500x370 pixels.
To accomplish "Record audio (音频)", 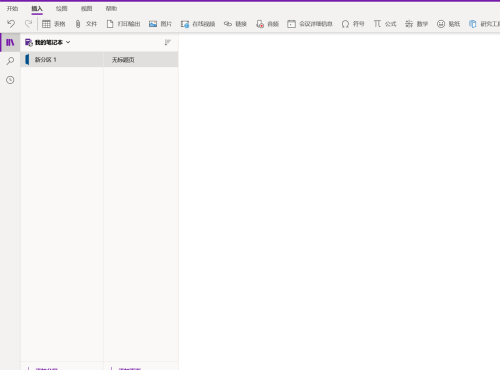I will click(267, 24).
